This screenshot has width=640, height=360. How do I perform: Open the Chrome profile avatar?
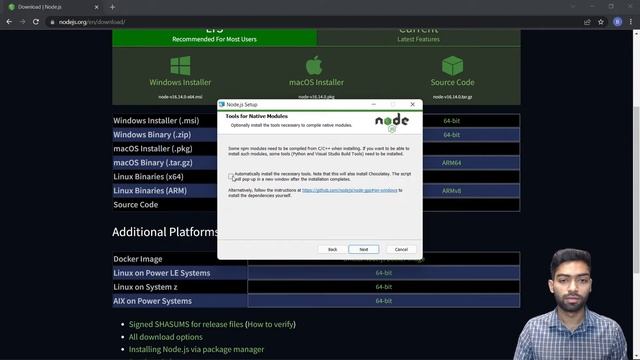(618, 22)
